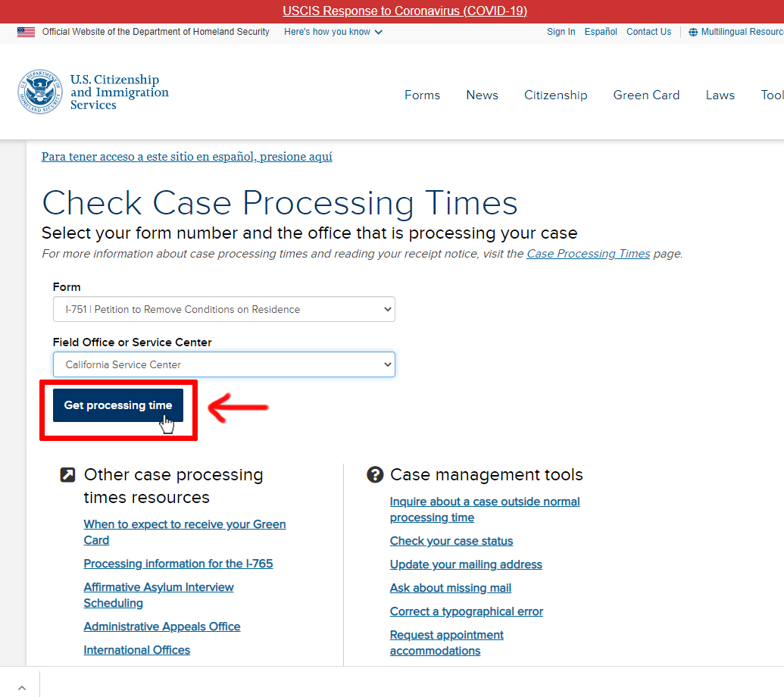Screen dimensions: 784x697
Task: Open Ask about missing mail link
Action: pyautogui.click(x=450, y=588)
